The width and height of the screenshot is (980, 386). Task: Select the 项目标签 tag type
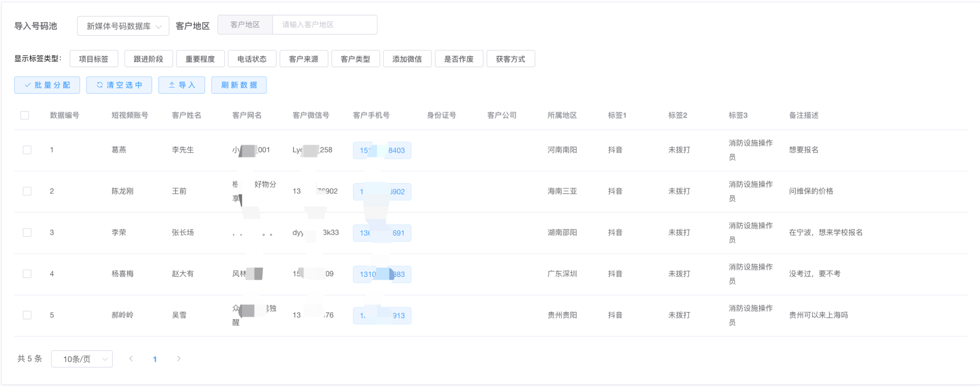(94, 59)
